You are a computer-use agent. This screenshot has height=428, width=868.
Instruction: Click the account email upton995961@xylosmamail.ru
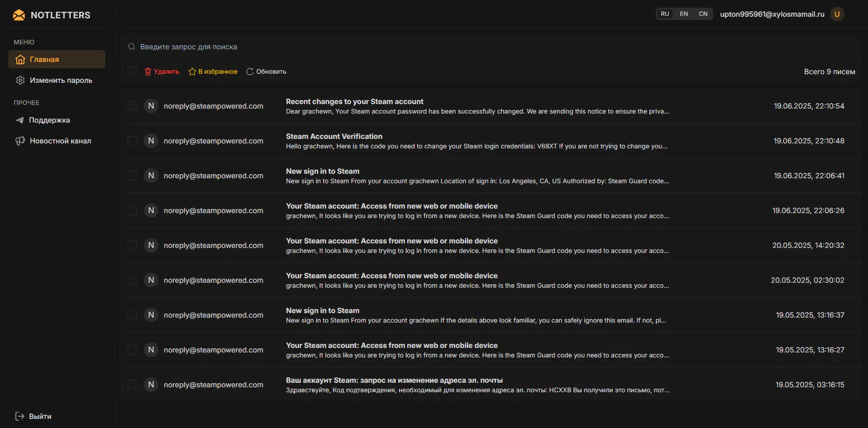click(x=772, y=14)
